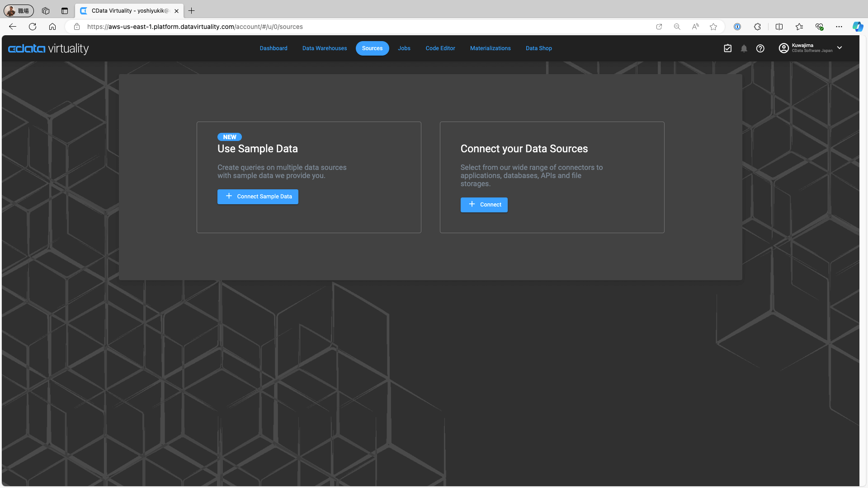
Task: Open the browser settings ellipsis menu
Action: pyautogui.click(x=839, y=27)
